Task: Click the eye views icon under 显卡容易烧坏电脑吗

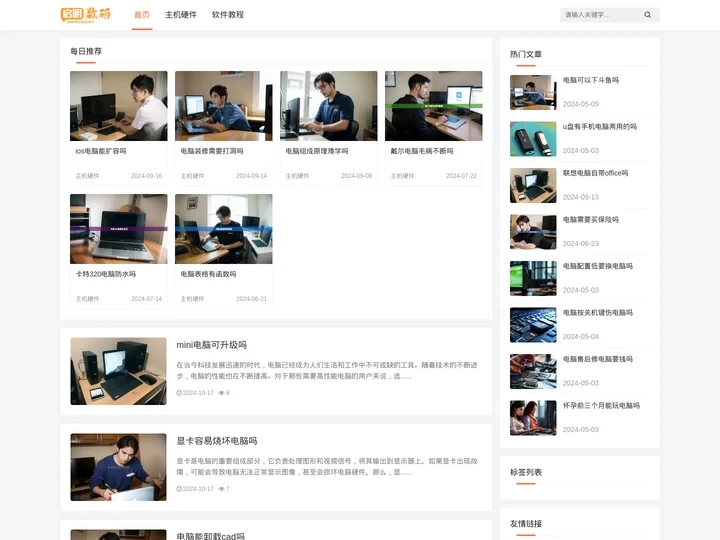Action: coord(221,489)
